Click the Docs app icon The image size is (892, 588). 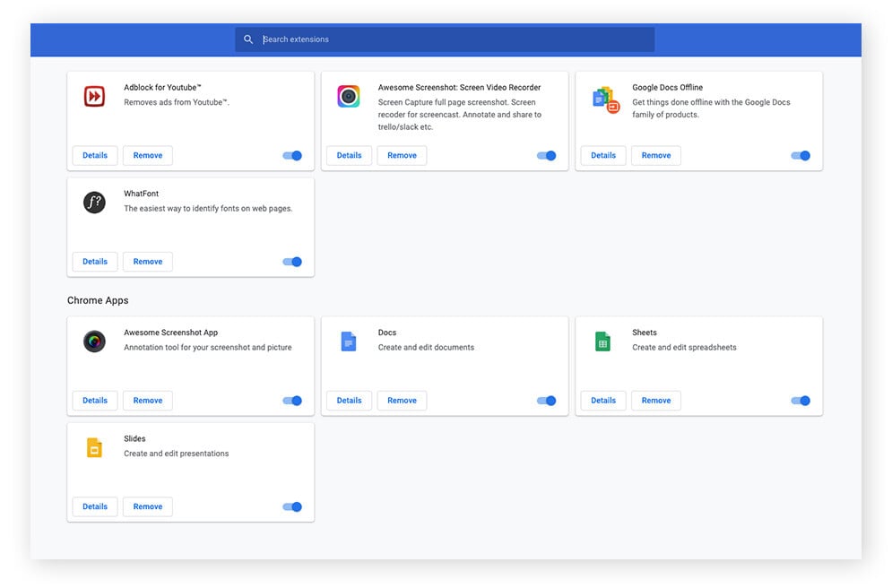click(x=349, y=341)
